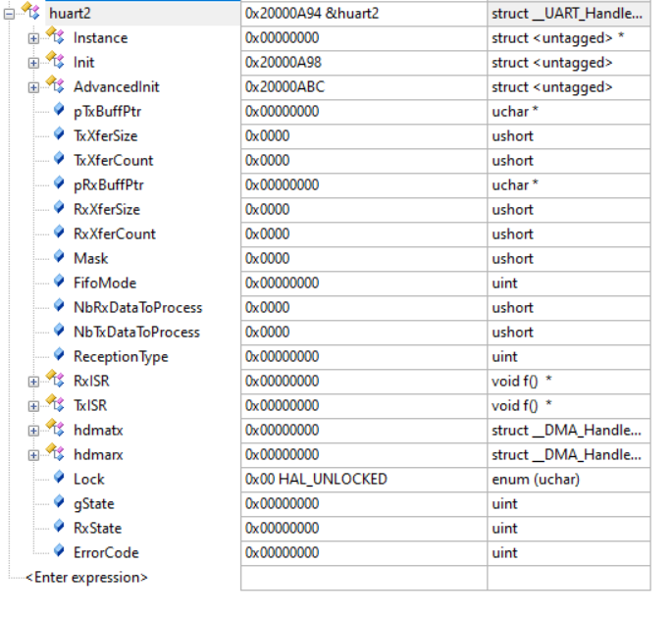The width and height of the screenshot is (672, 618).
Task: Click the RxXferCount variable icon
Action: (x=59, y=232)
